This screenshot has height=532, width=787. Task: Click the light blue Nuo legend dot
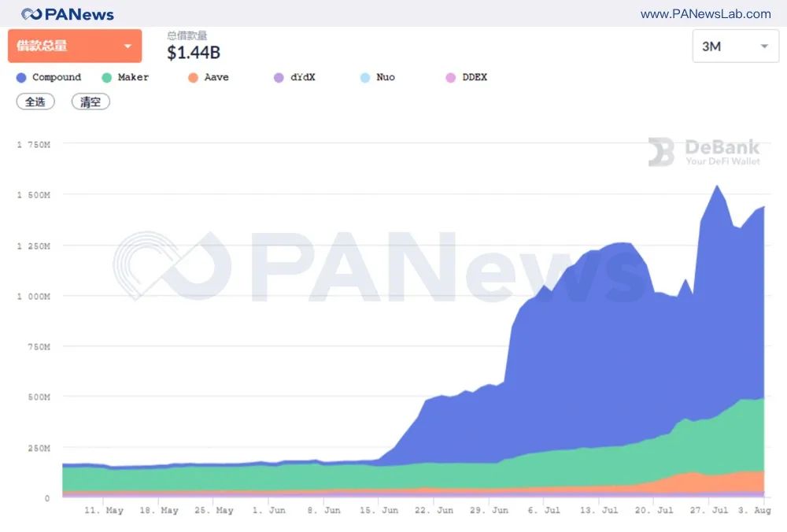coord(365,78)
